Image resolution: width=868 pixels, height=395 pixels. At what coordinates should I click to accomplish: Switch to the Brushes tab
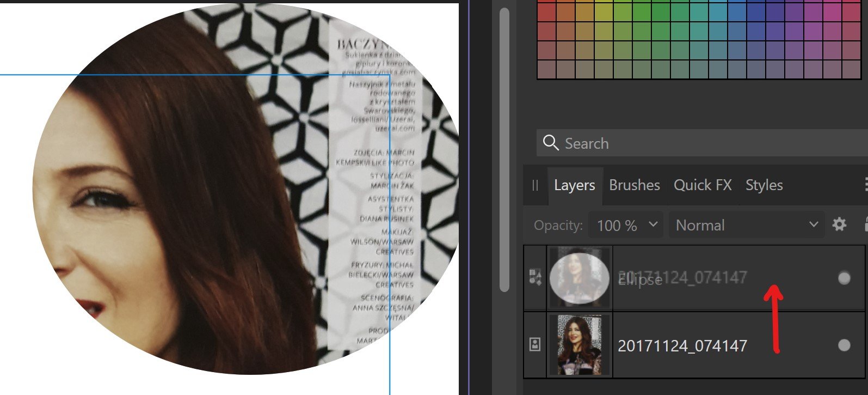(x=635, y=185)
